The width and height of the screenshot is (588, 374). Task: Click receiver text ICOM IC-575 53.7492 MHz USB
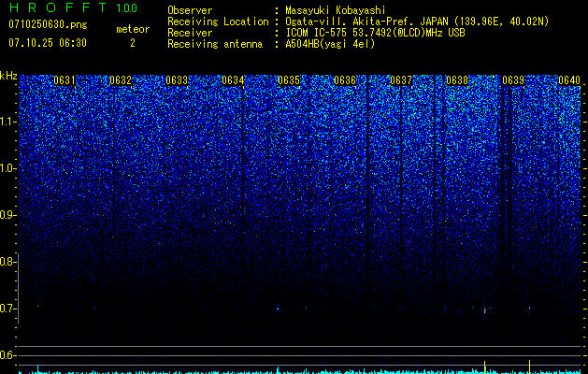click(x=375, y=33)
